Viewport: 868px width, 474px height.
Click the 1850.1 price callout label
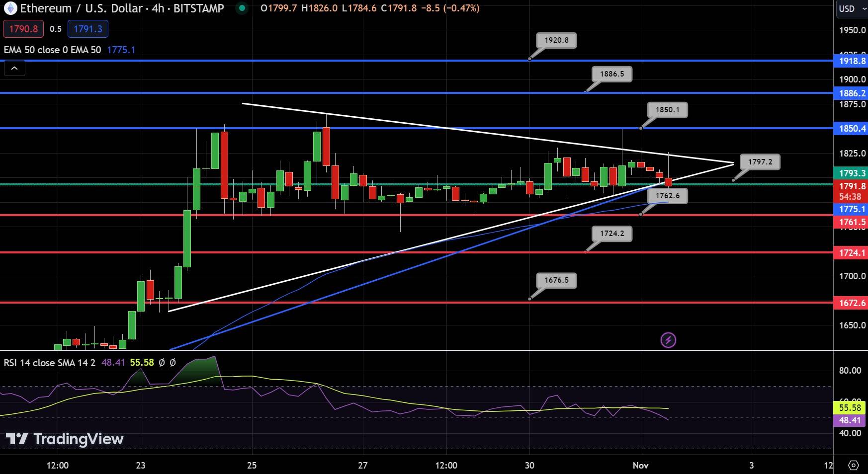(x=668, y=110)
